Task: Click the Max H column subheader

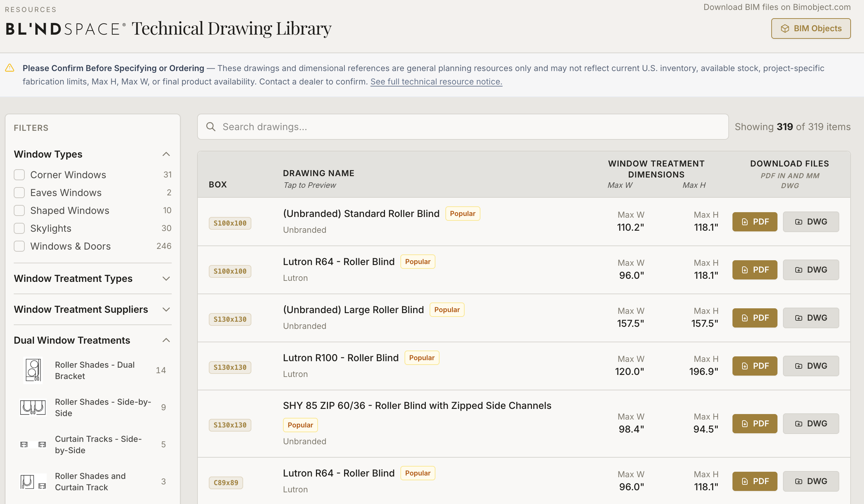Action: tap(694, 185)
